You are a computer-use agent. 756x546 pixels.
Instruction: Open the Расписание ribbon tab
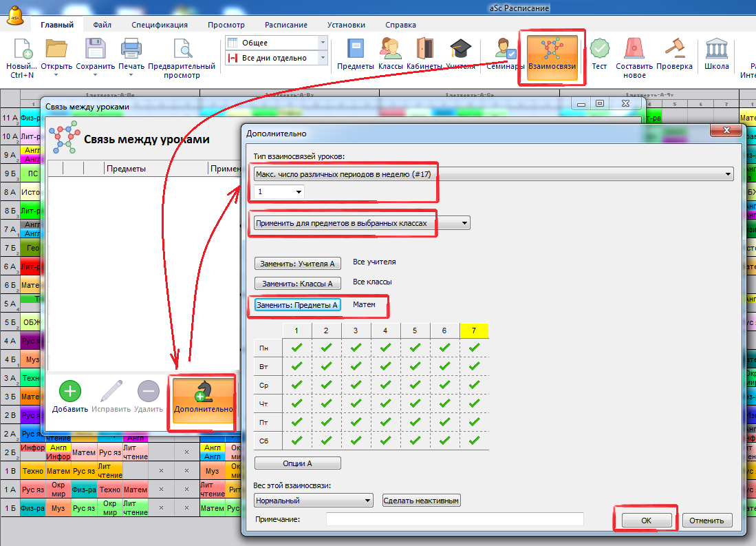point(286,25)
